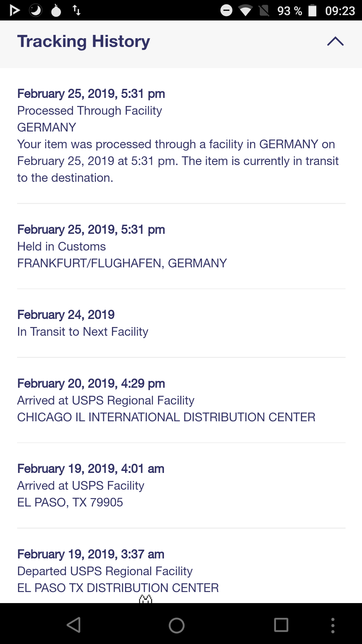Screen dimensions: 362x644
Task: Select the Processed Through Facility entry
Action: (x=89, y=111)
